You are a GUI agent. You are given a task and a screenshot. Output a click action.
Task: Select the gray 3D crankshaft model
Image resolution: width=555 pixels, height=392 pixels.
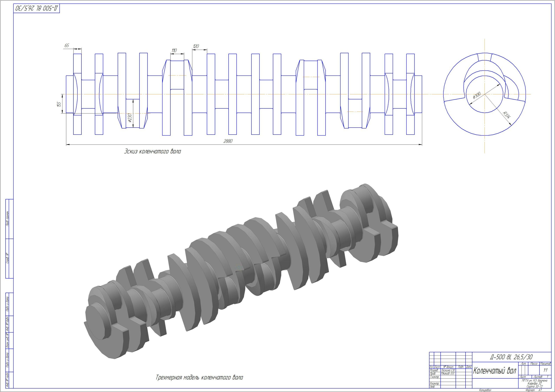click(x=242, y=271)
